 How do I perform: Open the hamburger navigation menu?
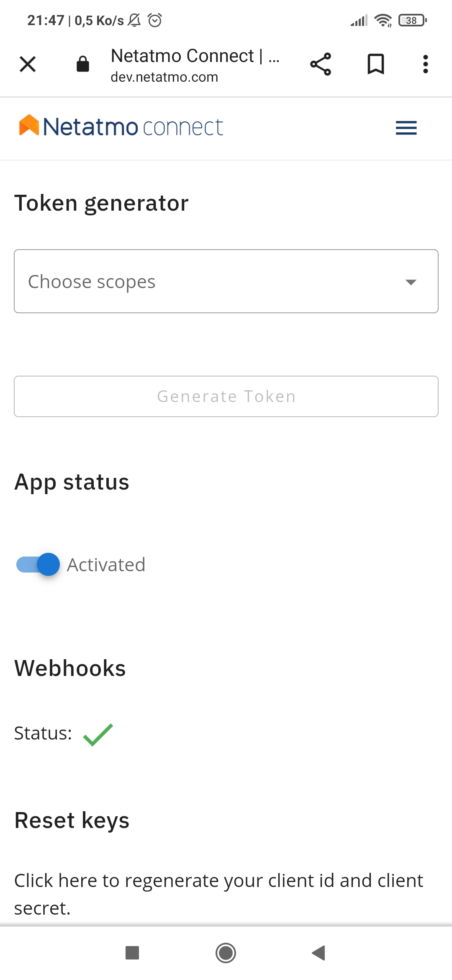406,128
